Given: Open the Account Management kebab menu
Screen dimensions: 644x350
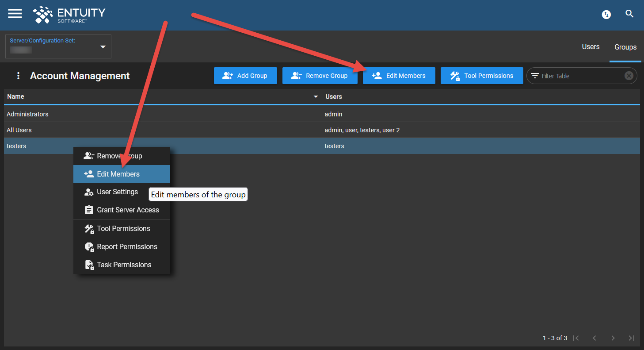Looking at the screenshot, I should 18,76.
